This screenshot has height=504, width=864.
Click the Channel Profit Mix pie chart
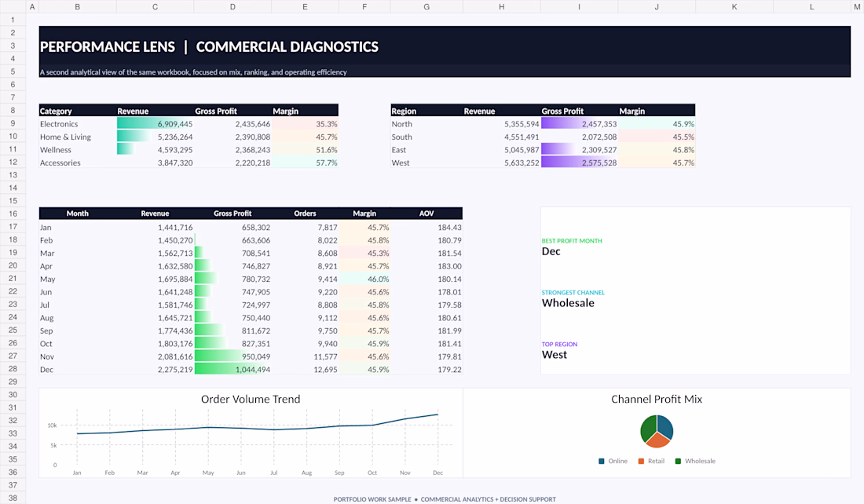point(657,431)
